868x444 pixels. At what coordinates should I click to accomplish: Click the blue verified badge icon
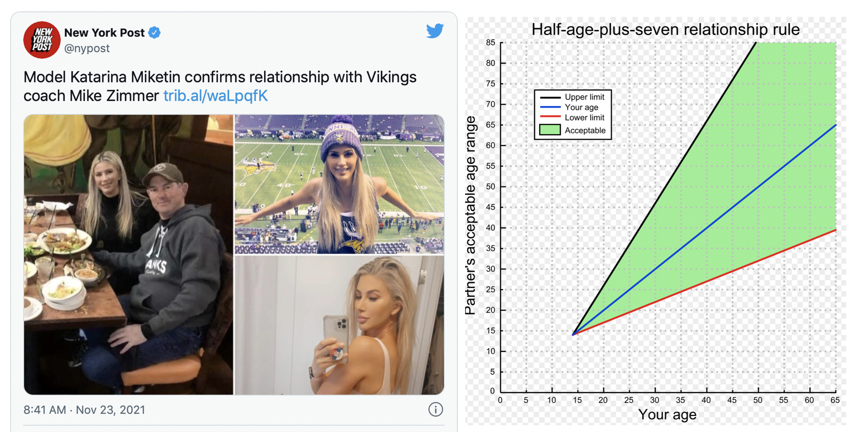click(155, 33)
